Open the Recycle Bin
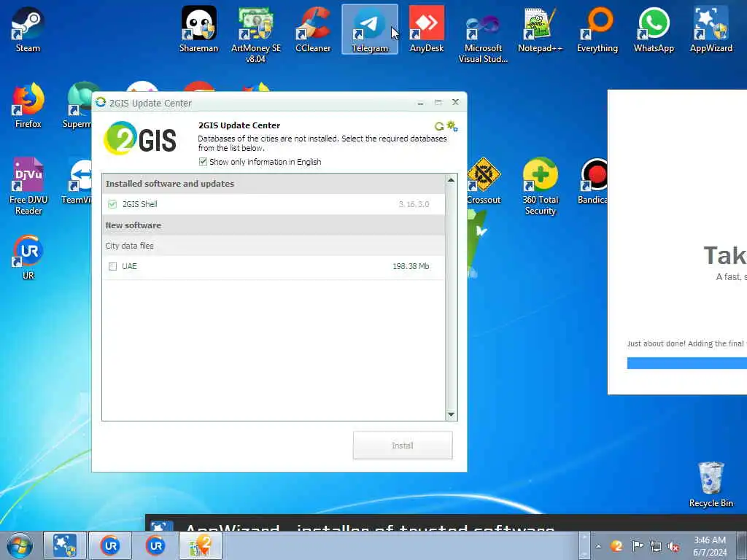The width and height of the screenshot is (747, 560). pos(711,484)
